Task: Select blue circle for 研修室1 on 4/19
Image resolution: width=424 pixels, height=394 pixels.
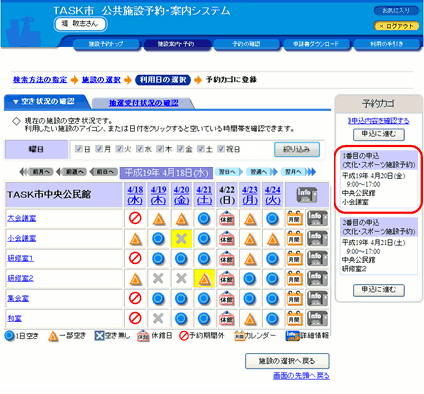Action: tap(158, 259)
